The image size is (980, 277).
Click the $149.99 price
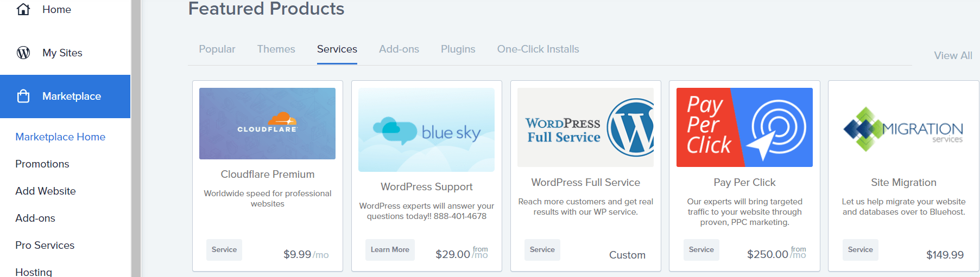(945, 255)
